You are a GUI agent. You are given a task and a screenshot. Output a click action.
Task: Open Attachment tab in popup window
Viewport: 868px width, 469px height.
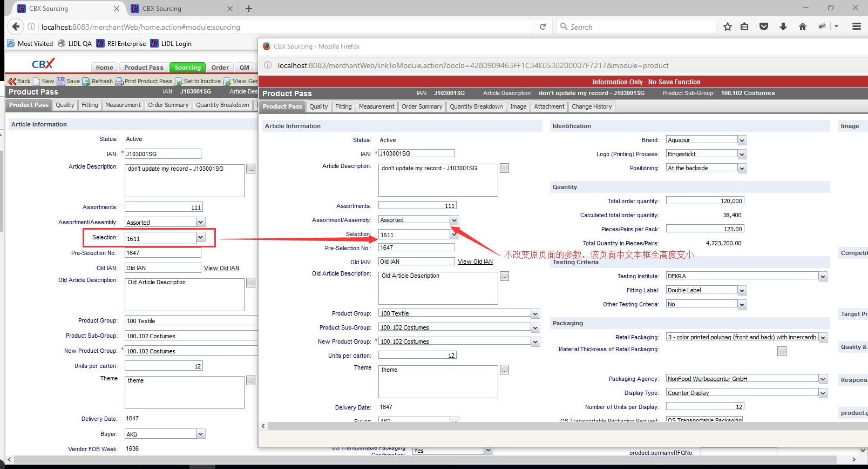point(549,106)
